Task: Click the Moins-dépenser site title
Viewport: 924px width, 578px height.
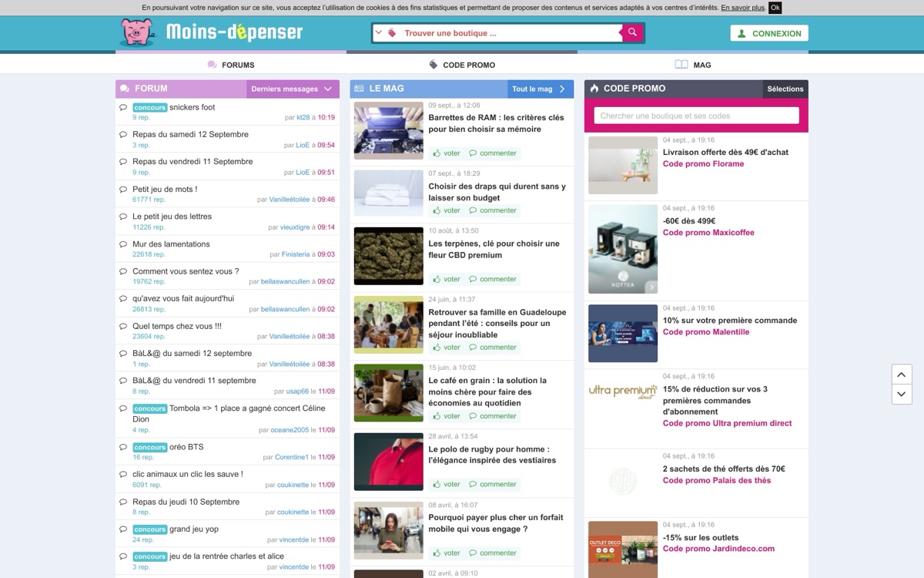Action: [x=234, y=32]
